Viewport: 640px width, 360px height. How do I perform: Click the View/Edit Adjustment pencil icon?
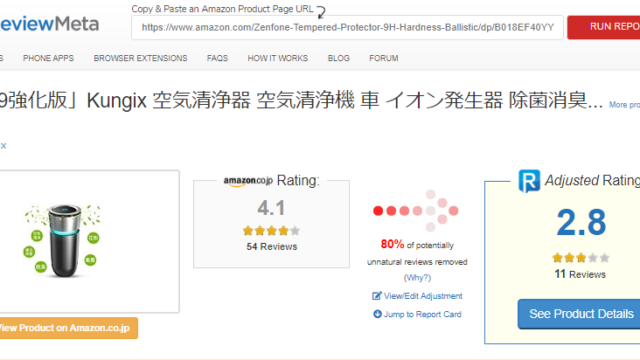pos(376,296)
